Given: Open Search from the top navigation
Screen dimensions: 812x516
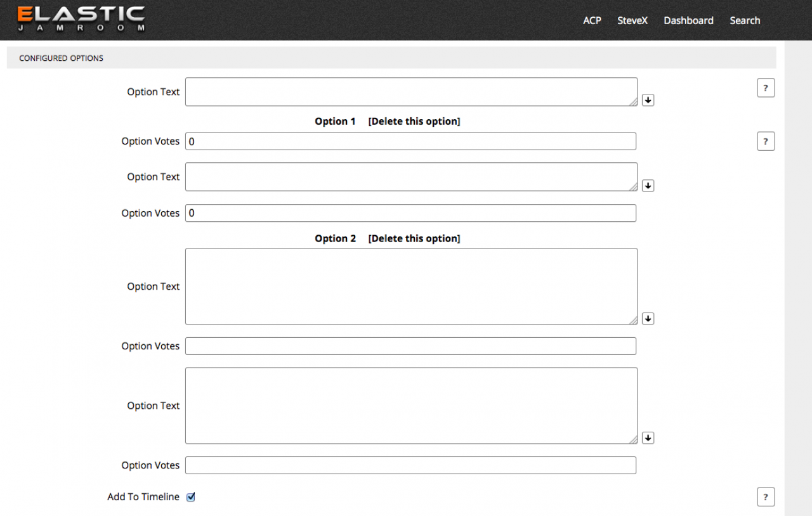Looking at the screenshot, I should coord(745,20).
